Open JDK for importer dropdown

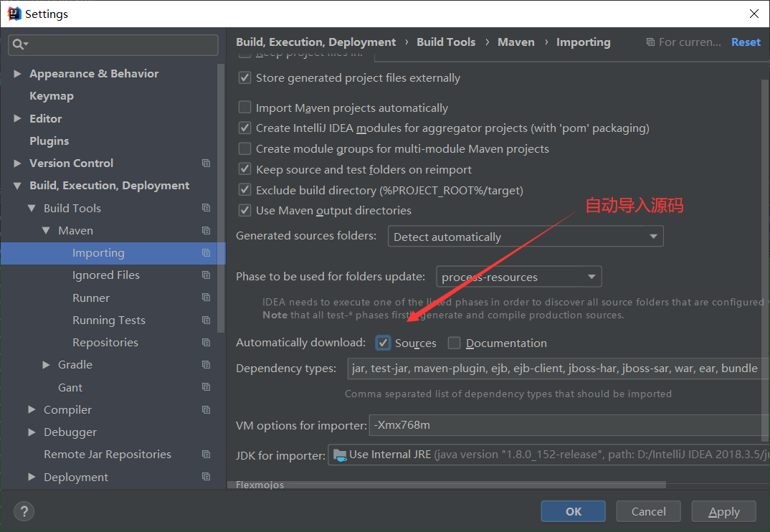pyautogui.click(x=548, y=455)
